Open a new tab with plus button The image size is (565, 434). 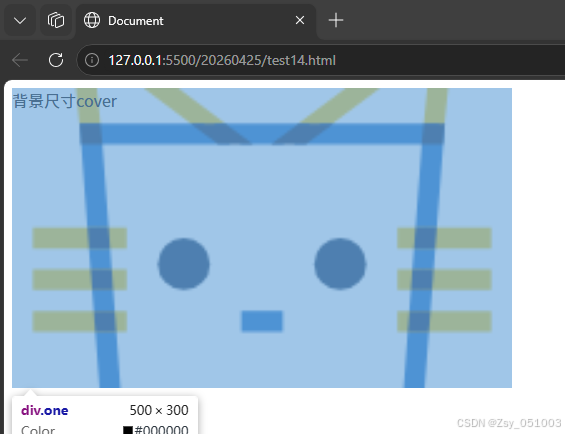click(336, 20)
